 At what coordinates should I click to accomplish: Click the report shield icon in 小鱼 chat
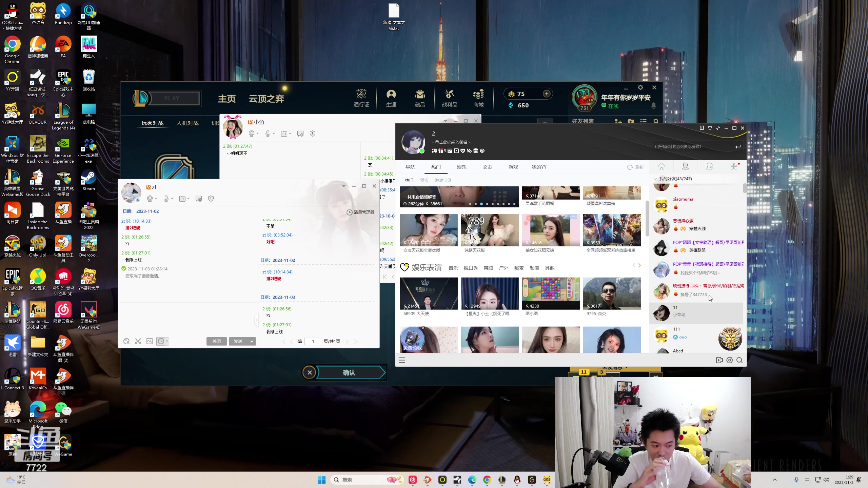[313, 134]
